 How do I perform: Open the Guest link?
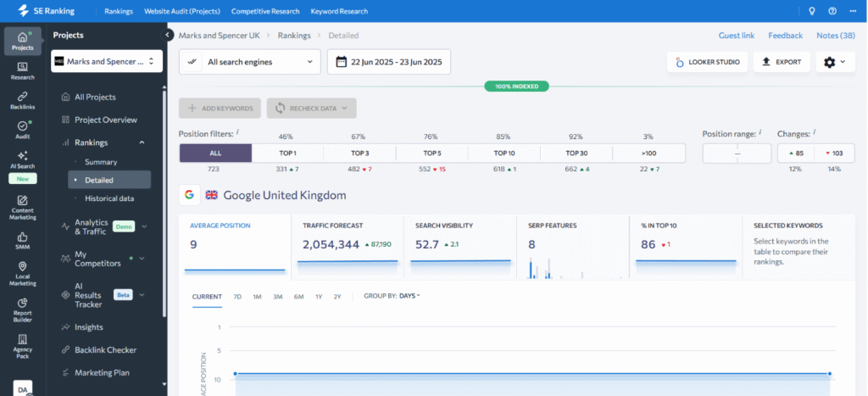coord(737,36)
